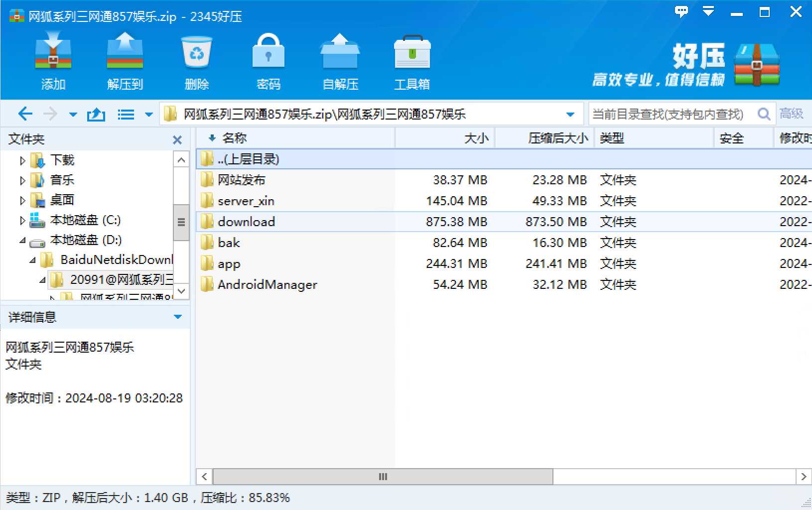Close the 文件夹 side panel
The width and height of the screenshot is (812, 510).
(x=177, y=140)
